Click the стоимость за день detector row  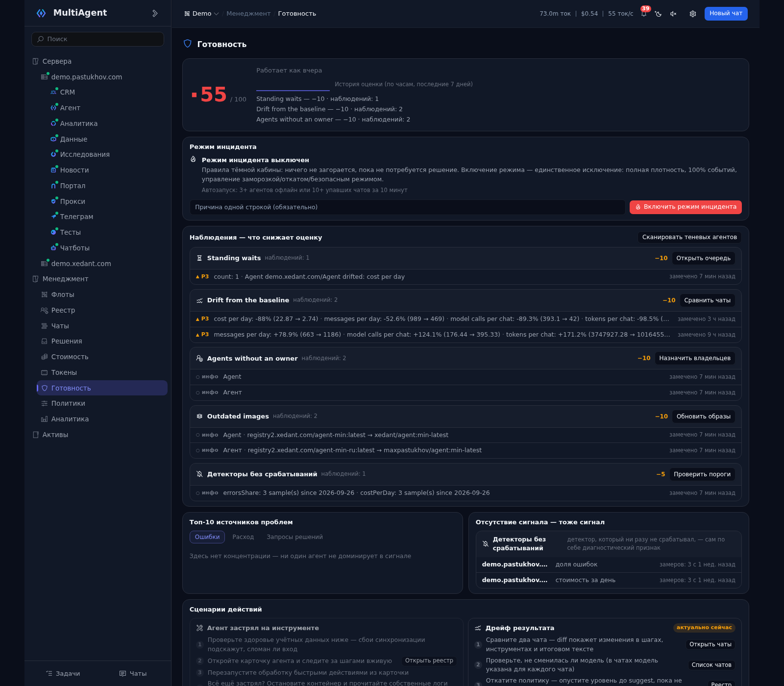pos(609,580)
